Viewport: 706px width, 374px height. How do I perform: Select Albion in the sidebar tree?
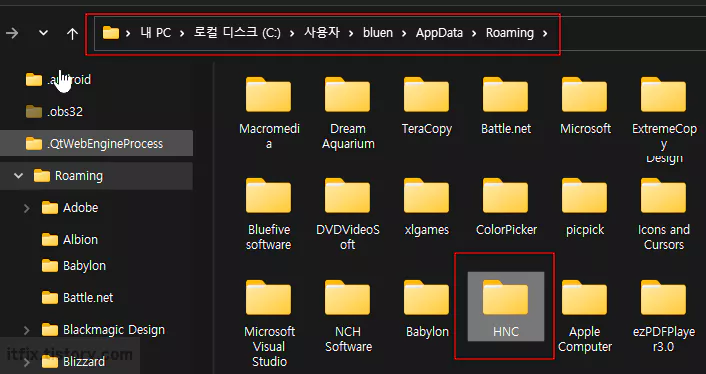pos(70,239)
